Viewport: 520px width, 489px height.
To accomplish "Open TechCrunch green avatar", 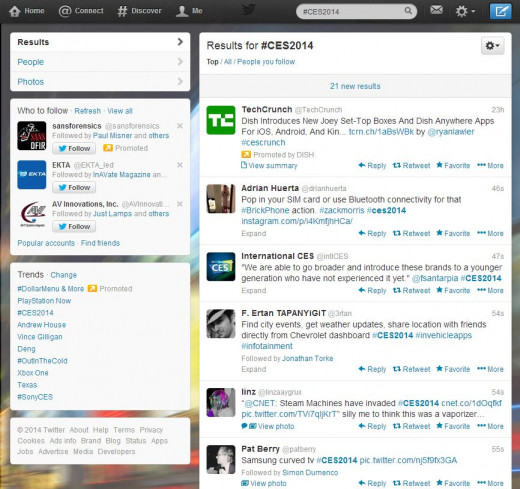I will (221, 120).
